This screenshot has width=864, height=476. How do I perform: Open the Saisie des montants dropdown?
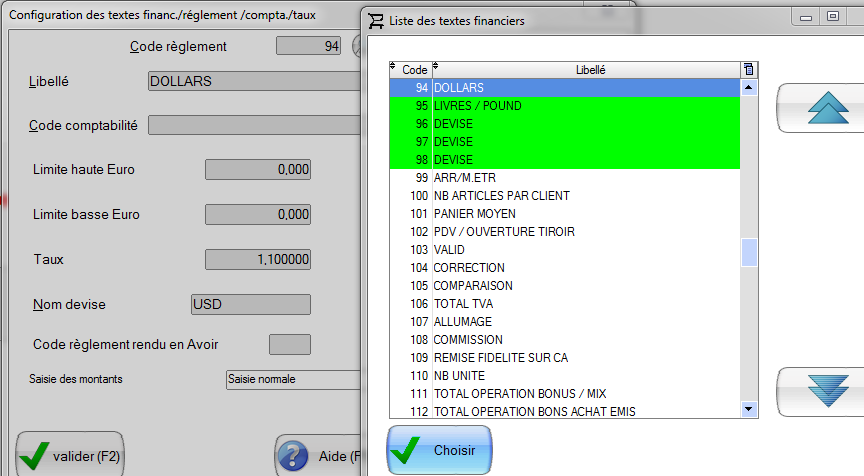click(292, 379)
